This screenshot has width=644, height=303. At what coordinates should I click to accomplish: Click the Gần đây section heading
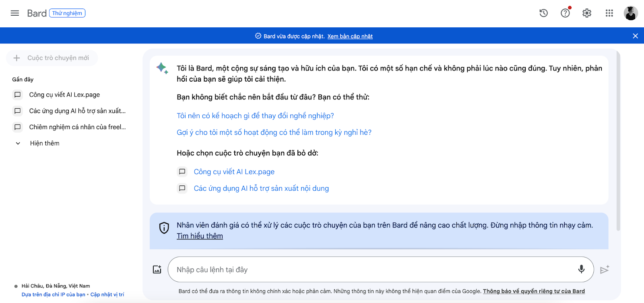[23, 79]
